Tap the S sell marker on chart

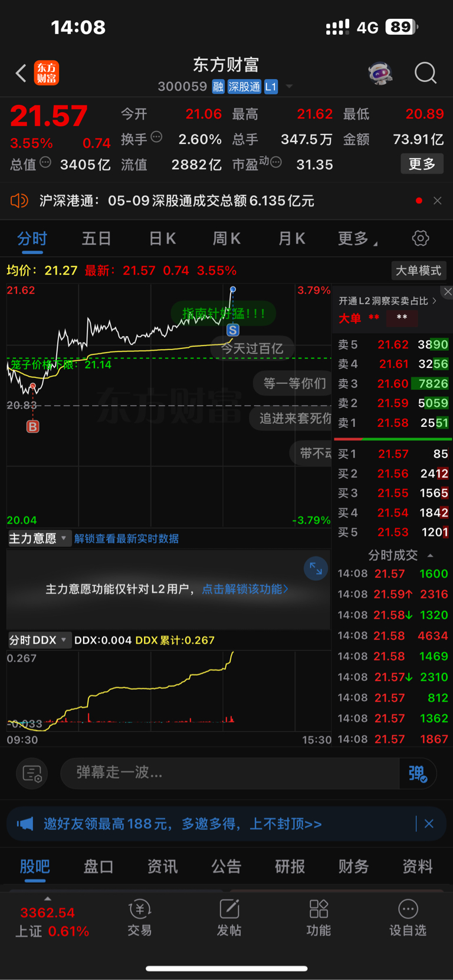[233, 330]
